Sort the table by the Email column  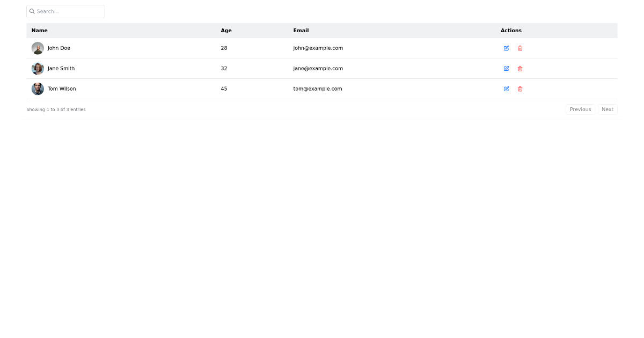coord(301,31)
